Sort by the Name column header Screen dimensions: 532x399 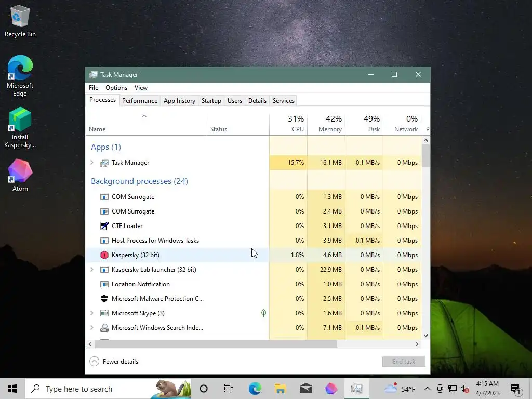(146, 125)
